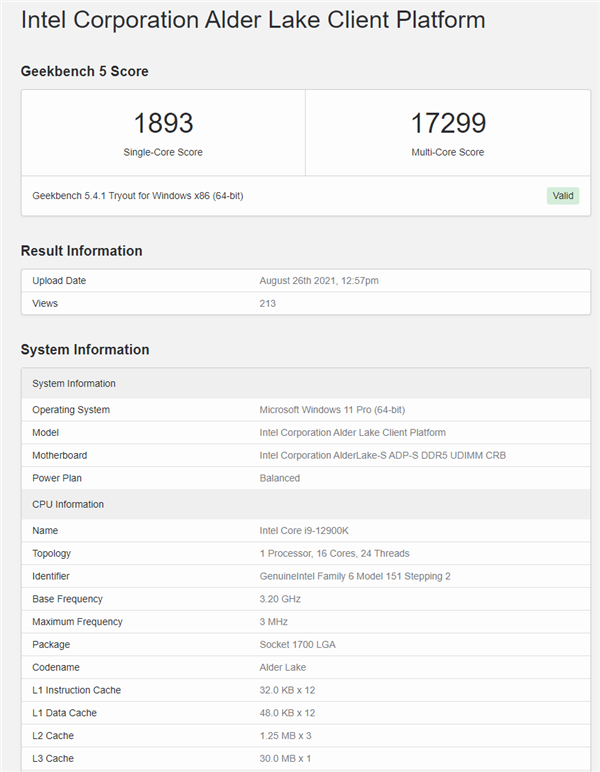600x772 pixels.
Task: Click the Result Information heading
Action: tap(82, 251)
